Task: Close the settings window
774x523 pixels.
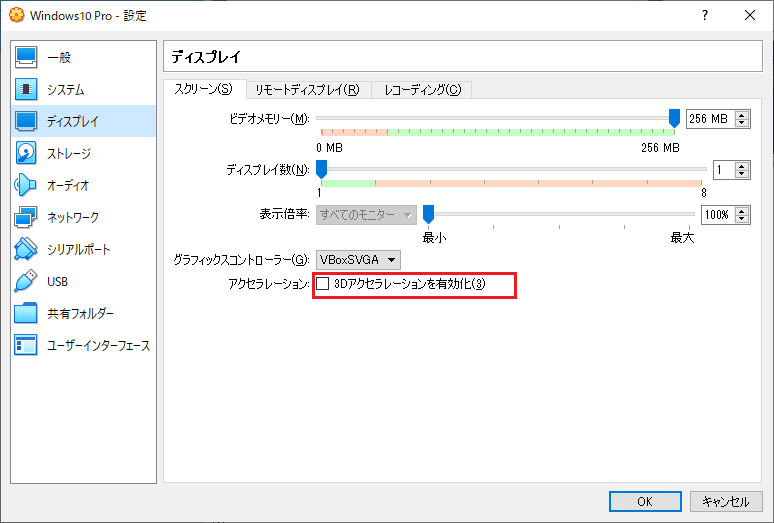Action: click(x=750, y=15)
